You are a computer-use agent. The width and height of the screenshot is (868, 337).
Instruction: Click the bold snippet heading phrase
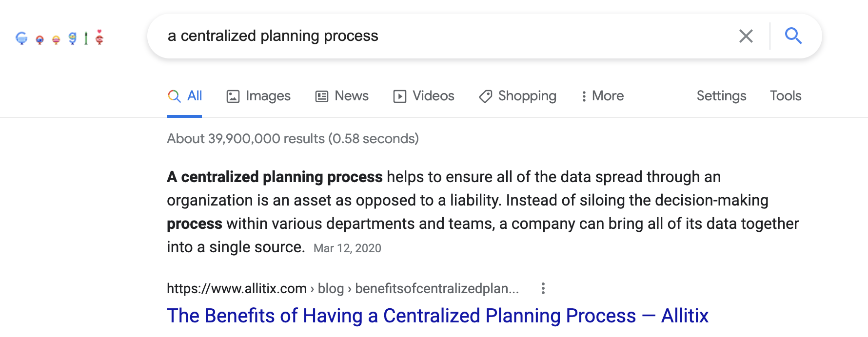pyautogui.click(x=275, y=177)
